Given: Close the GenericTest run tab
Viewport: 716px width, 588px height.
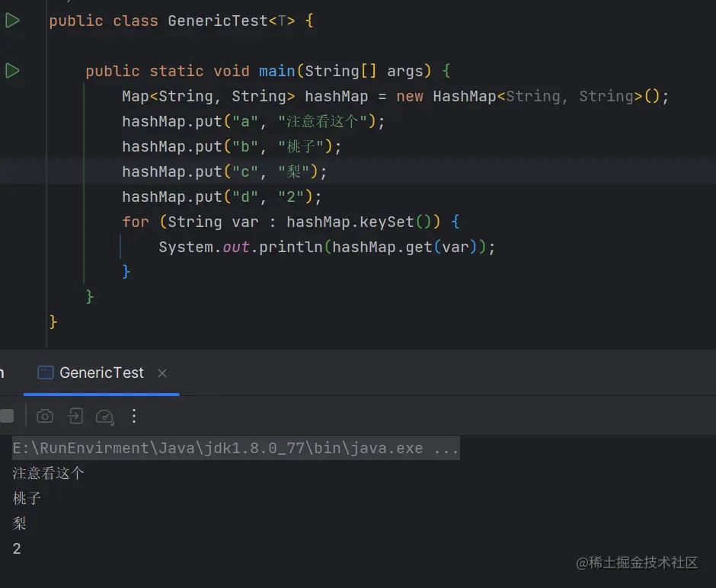Looking at the screenshot, I should [162, 373].
